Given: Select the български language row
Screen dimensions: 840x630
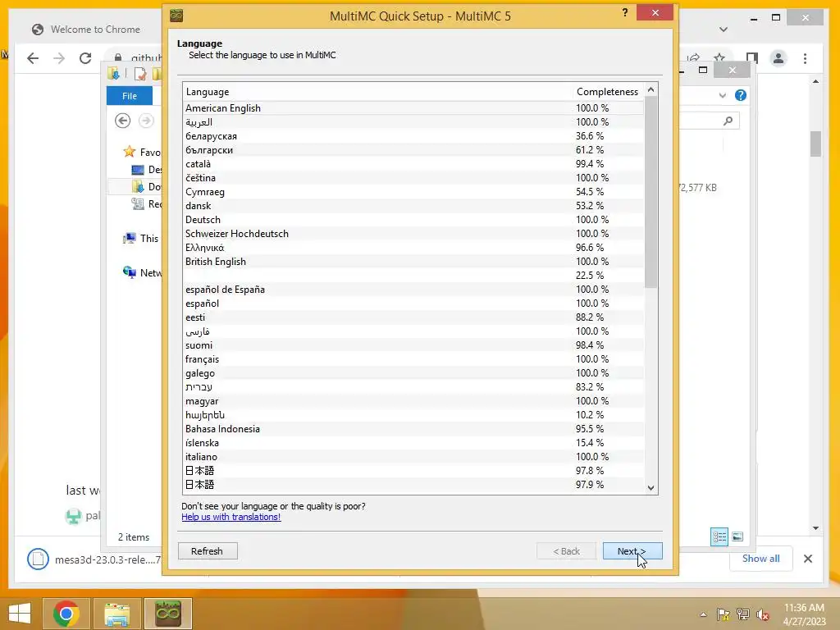Looking at the screenshot, I should 413,150.
